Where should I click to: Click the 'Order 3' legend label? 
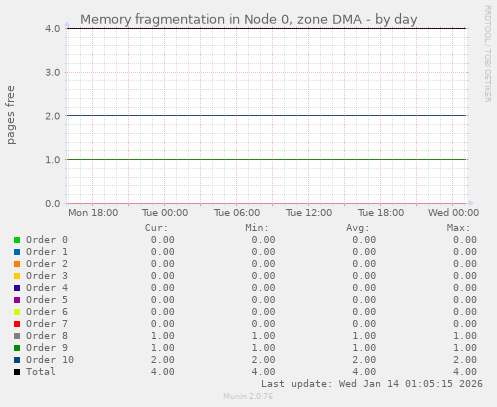47,276
